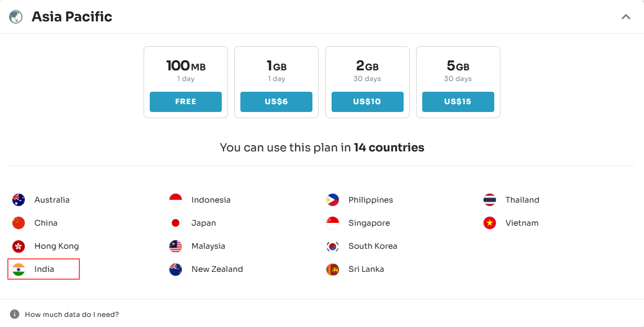644x327 pixels.
Task: Open "How much data do I need?" link
Action: tap(72, 315)
